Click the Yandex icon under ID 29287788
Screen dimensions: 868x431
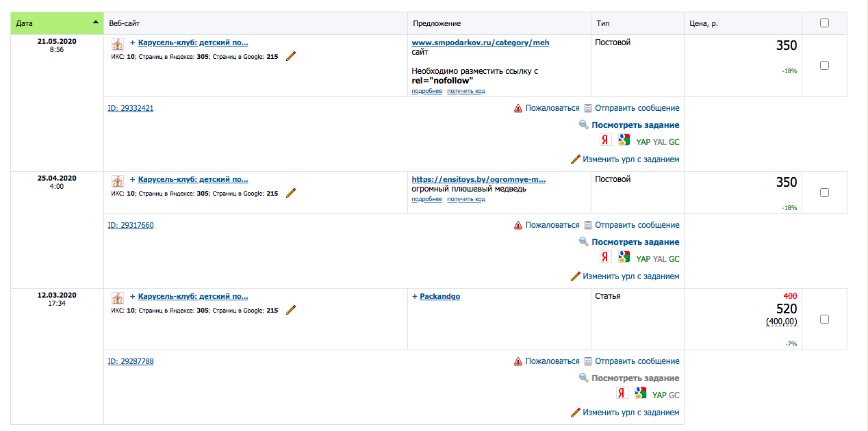622,393
